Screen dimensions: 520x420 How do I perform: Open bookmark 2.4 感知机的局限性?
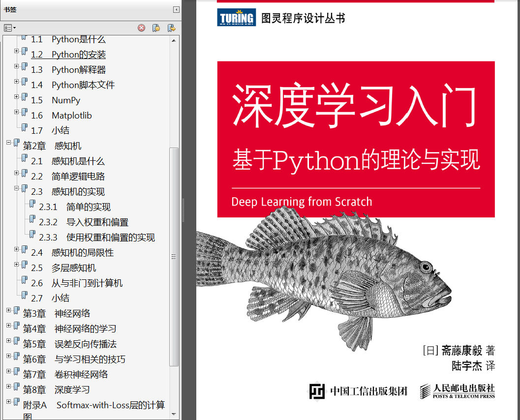pos(72,253)
